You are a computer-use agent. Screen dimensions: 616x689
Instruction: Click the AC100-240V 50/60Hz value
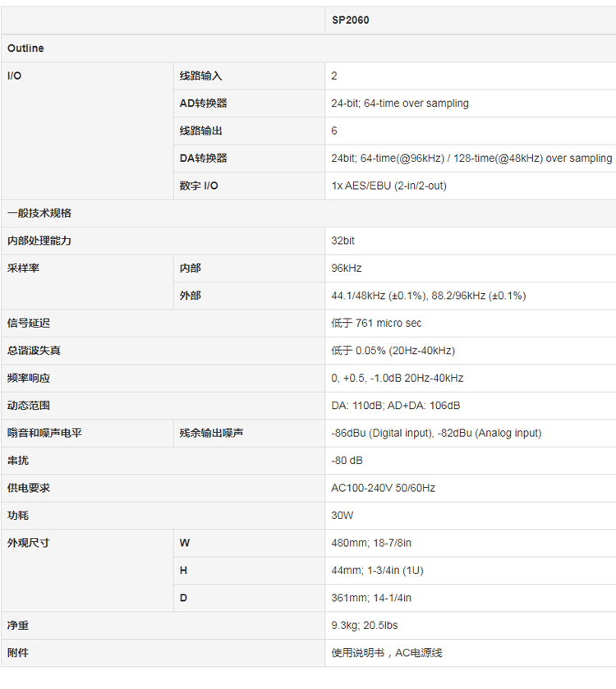[383, 488]
